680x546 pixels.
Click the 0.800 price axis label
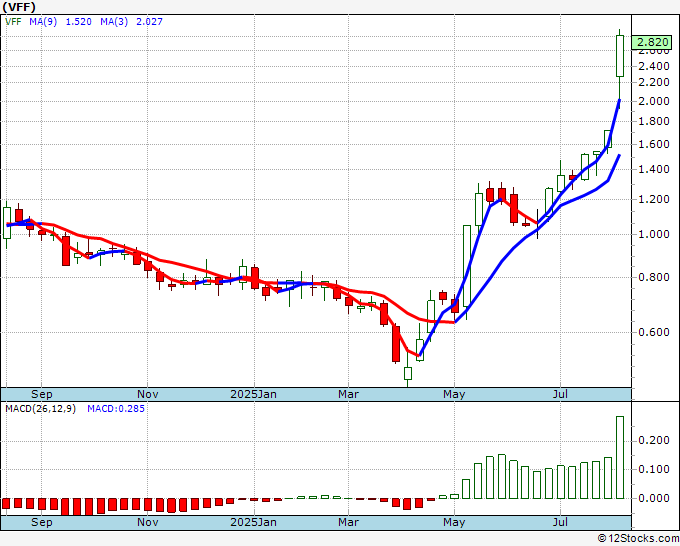pyautogui.click(x=654, y=277)
